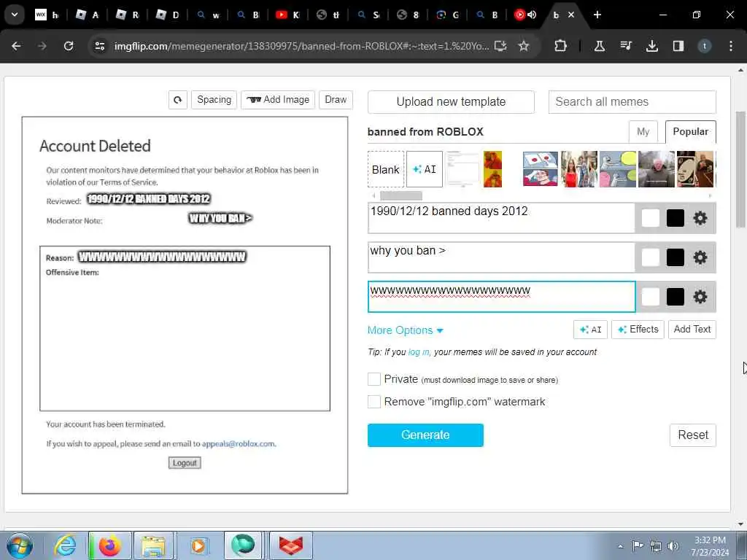Click the template list horizontal scrollbar

click(400, 195)
